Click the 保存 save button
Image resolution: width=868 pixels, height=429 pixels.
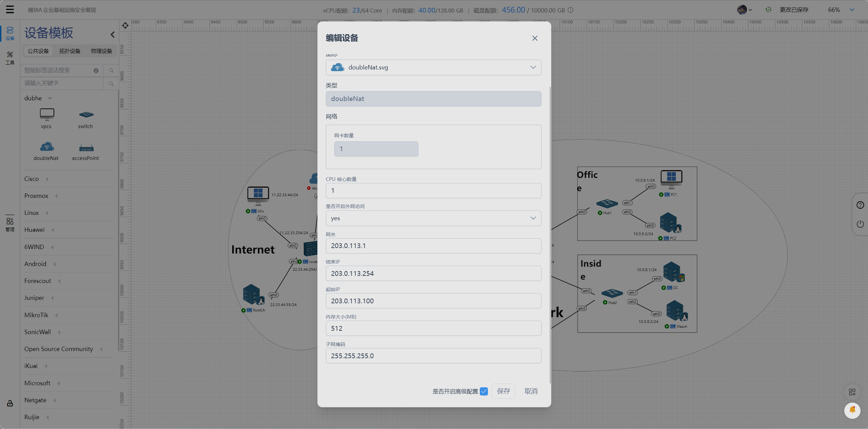tap(503, 391)
